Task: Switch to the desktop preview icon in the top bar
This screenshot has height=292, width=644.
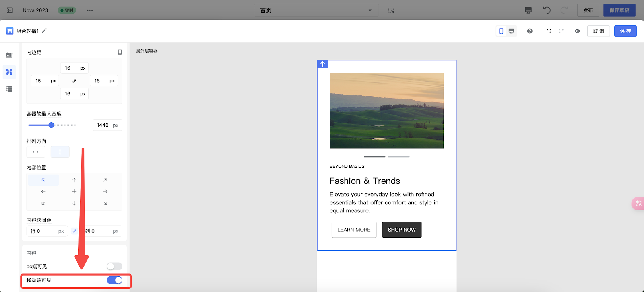Action: tap(528, 10)
